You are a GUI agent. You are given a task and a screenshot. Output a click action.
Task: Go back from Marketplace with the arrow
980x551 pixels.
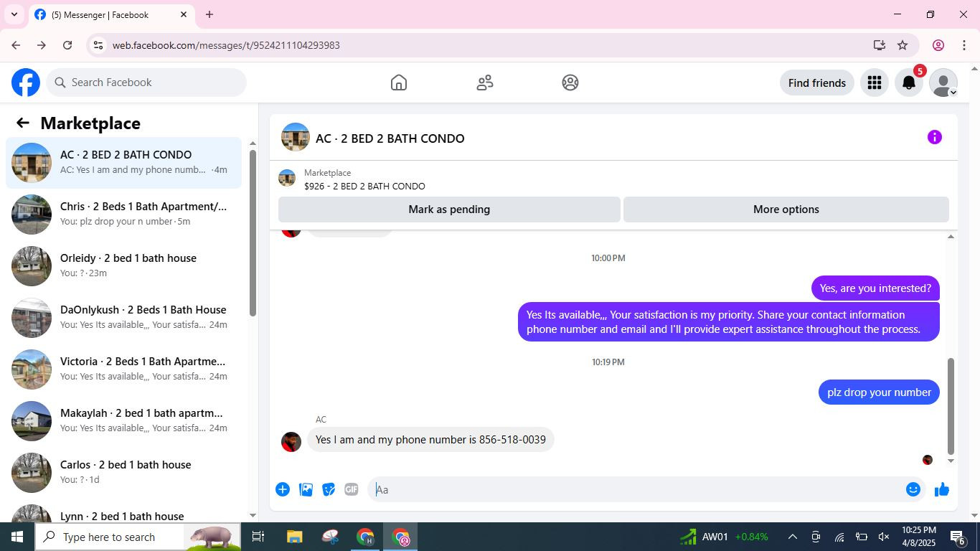point(23,123)
